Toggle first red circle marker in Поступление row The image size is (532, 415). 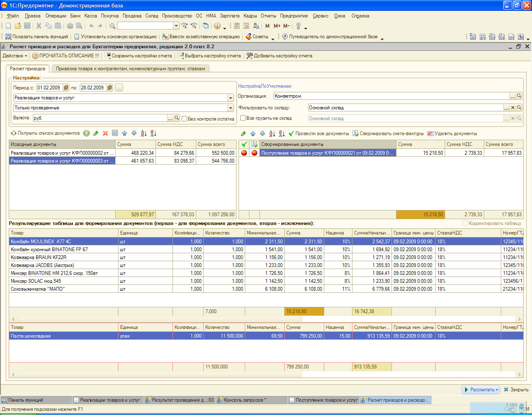click(244, 153)
